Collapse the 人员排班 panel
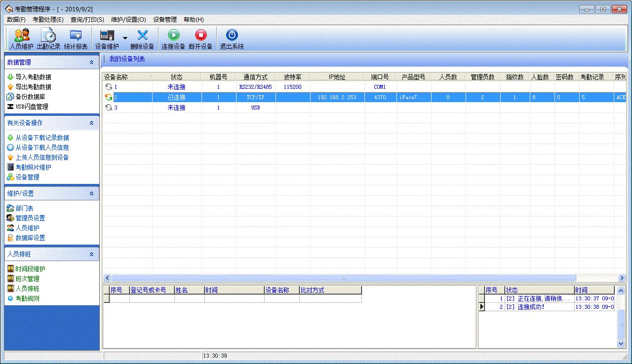Image resolution: width=632 pixels, height=364 pixels. [x=90, y=254]
